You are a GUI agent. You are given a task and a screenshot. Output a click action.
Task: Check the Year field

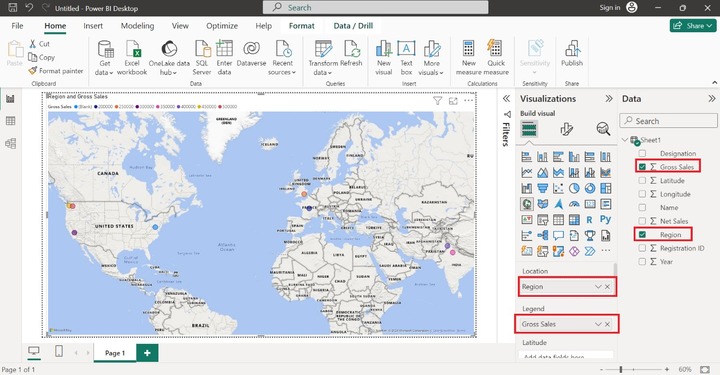pos(642,262)
